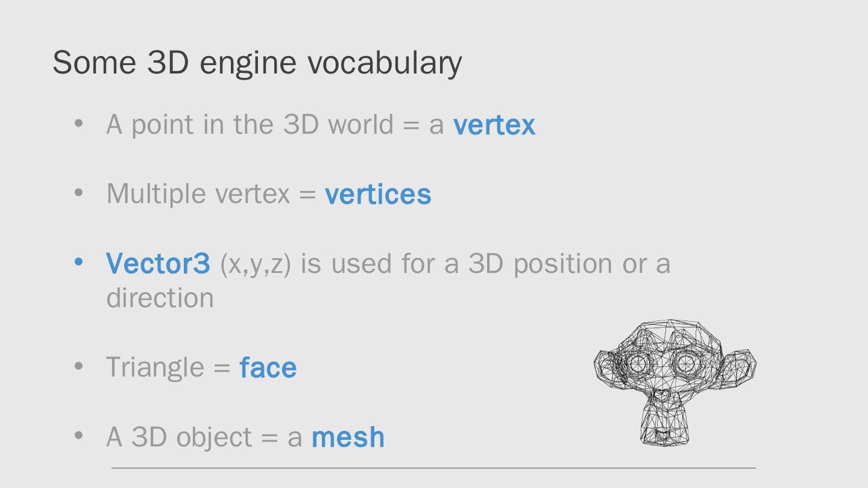Click the slide title "Some 3D engine vocabulary"
Screen dimensions: 868x488
(x=257, y=62)
